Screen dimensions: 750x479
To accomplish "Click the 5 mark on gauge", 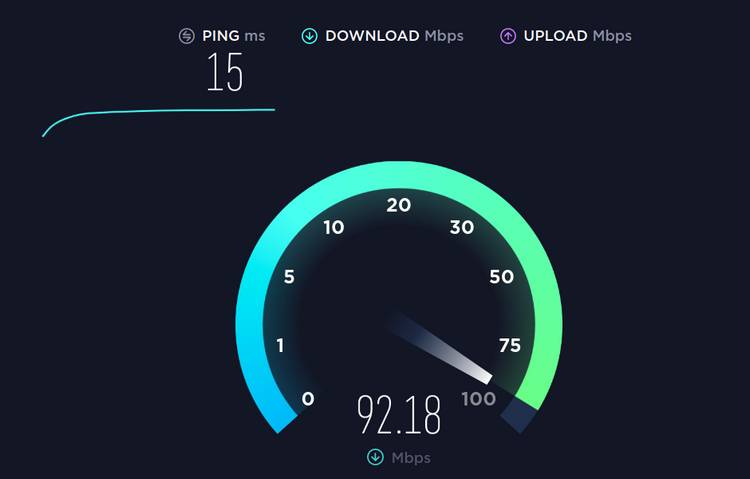I will tap(289, 277).
